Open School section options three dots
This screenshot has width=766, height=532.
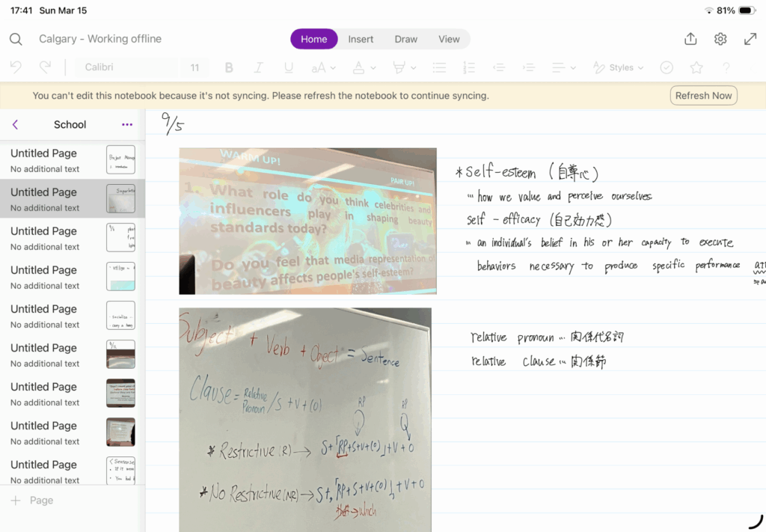click(127, 124)
